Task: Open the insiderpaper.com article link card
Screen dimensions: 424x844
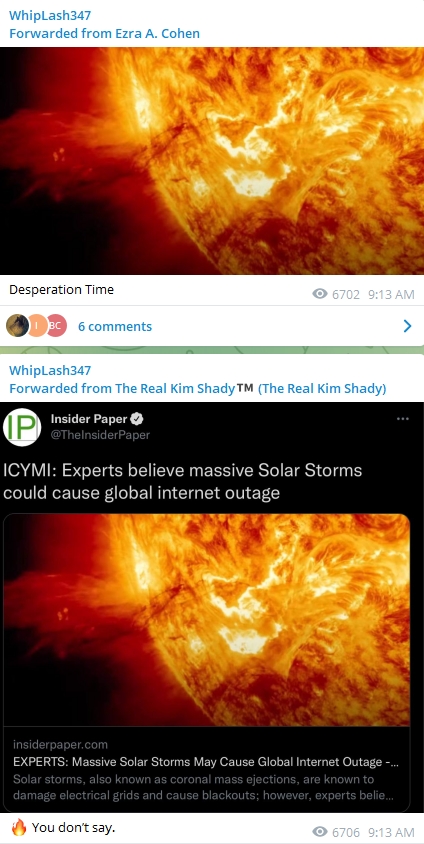Action: (x=207, y=769)
